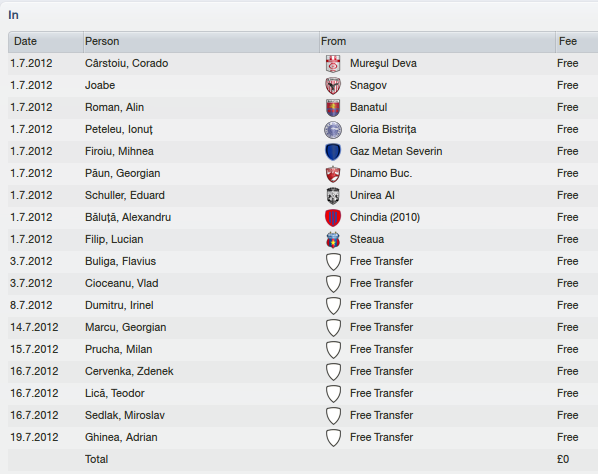The image size is (598, 474).
Task: Open the Dinamo Buc. club link
Action: (381, 174)
